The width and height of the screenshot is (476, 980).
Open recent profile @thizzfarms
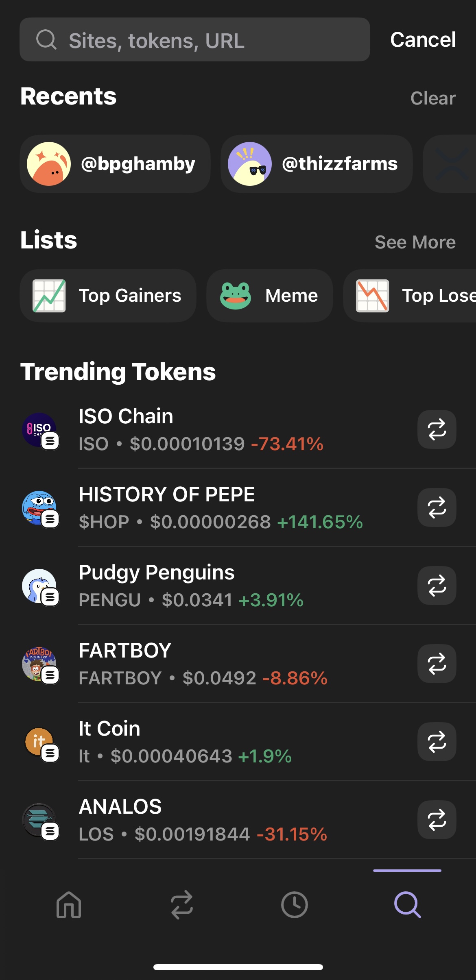click(x=316, y=164)
